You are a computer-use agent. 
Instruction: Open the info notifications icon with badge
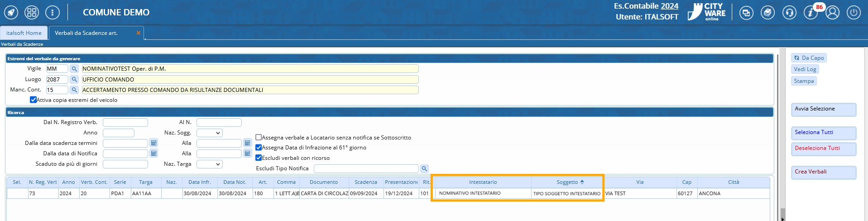coord(810,13)
